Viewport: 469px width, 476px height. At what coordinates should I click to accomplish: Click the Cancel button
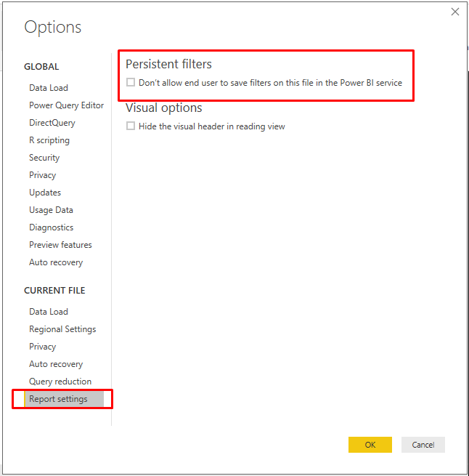click(x=423, y=445)
